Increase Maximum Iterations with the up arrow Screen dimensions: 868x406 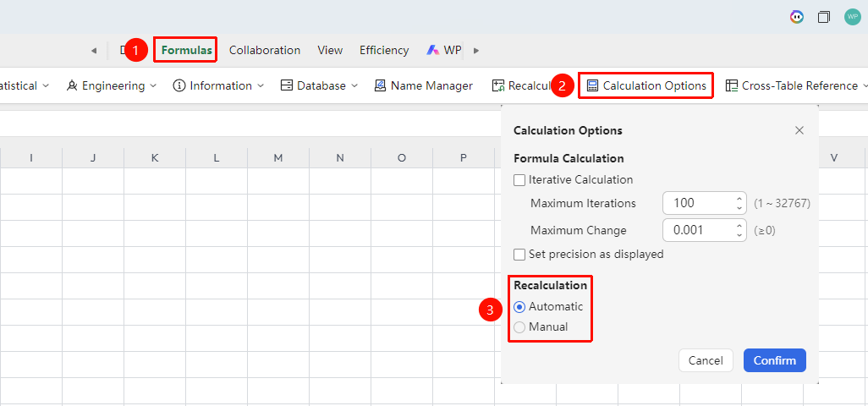coord(739,199)
